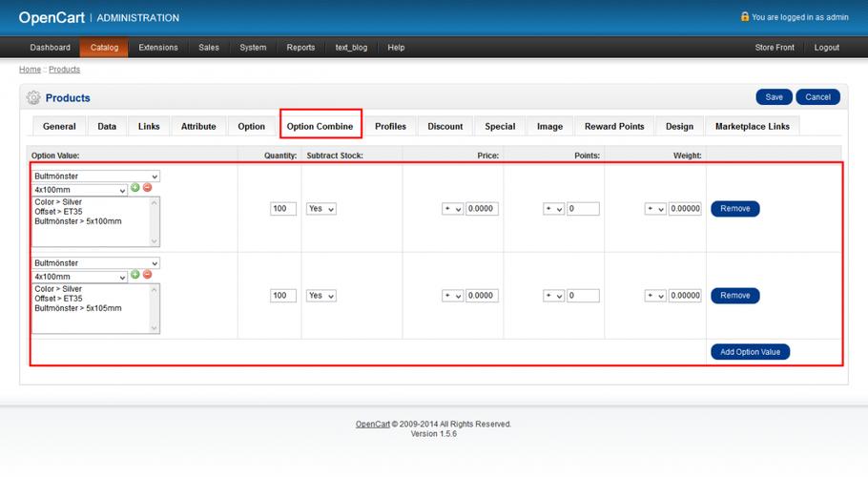Click green add icon in first option row

(135, 188)
